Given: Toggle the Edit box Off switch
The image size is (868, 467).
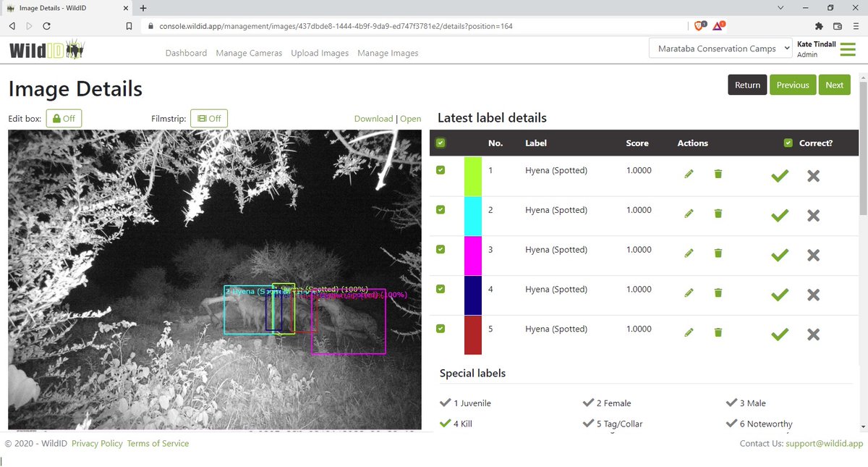Looking at the screenshot, I should 64,118.
